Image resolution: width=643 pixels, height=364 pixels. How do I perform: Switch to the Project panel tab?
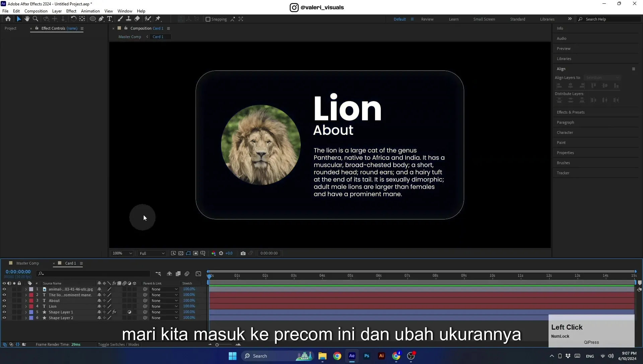click(x=10, y=28)
